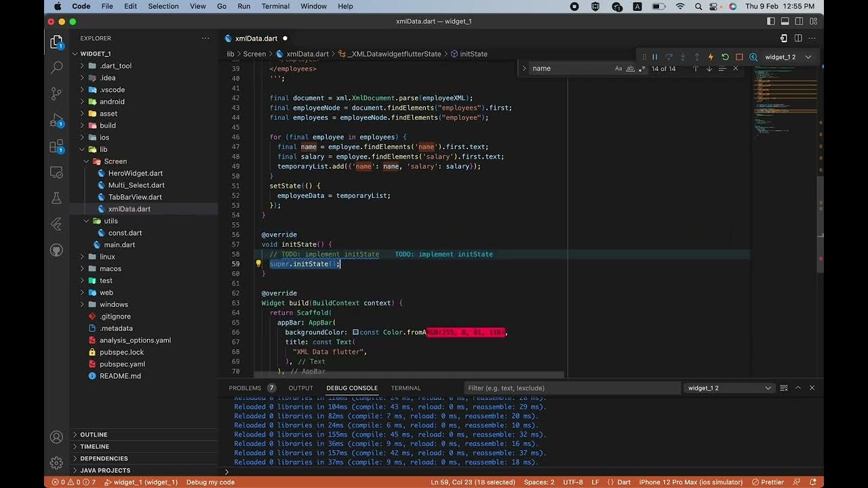The image size is (868, 488).
Task: Toggle Match Whole Word in the find widget
Action: [630, 68]
